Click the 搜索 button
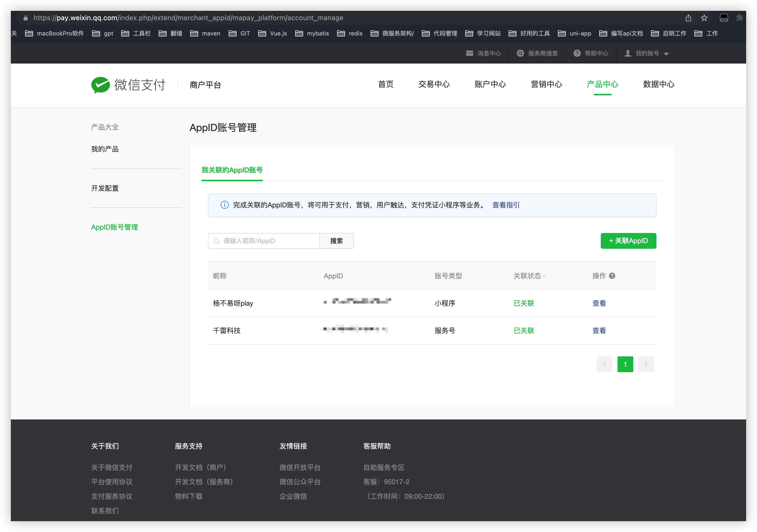757x532 pixels. (x=337, y=241)
